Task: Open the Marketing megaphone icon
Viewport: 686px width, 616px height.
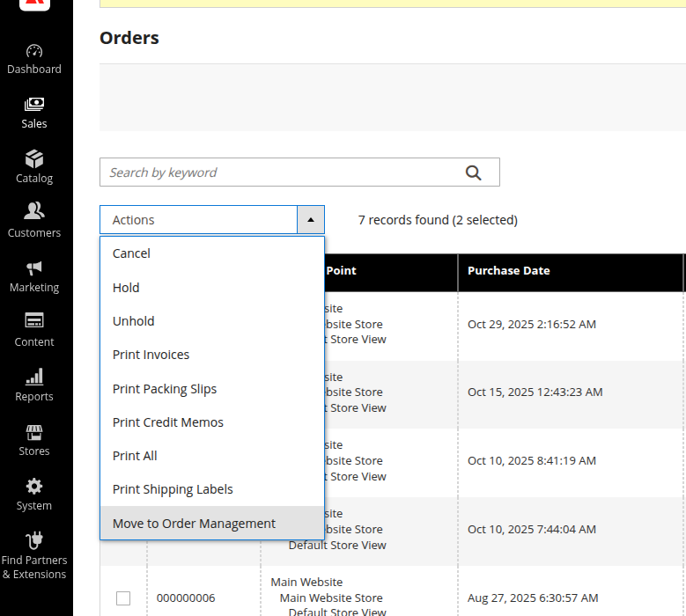Action: pyautogui.click(x=34, y=268)
